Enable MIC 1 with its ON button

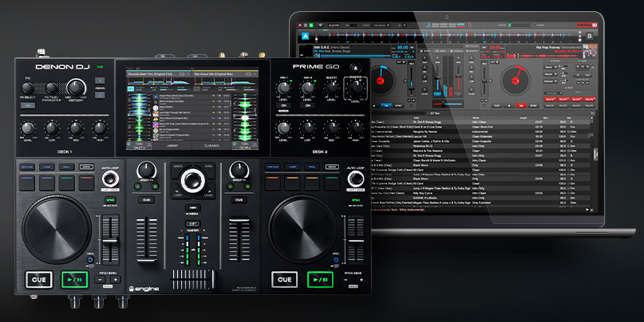click(x=284, y=105)
